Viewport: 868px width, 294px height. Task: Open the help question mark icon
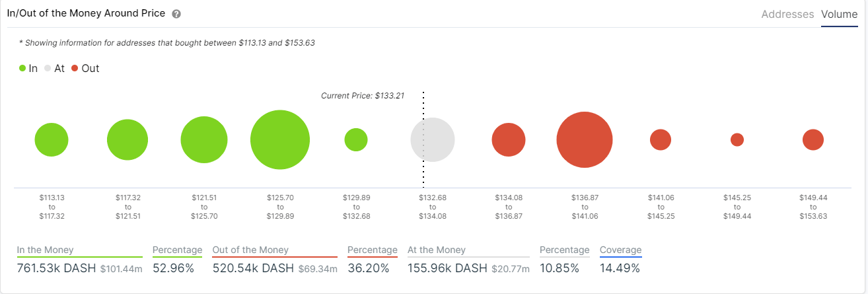(176, 14)
